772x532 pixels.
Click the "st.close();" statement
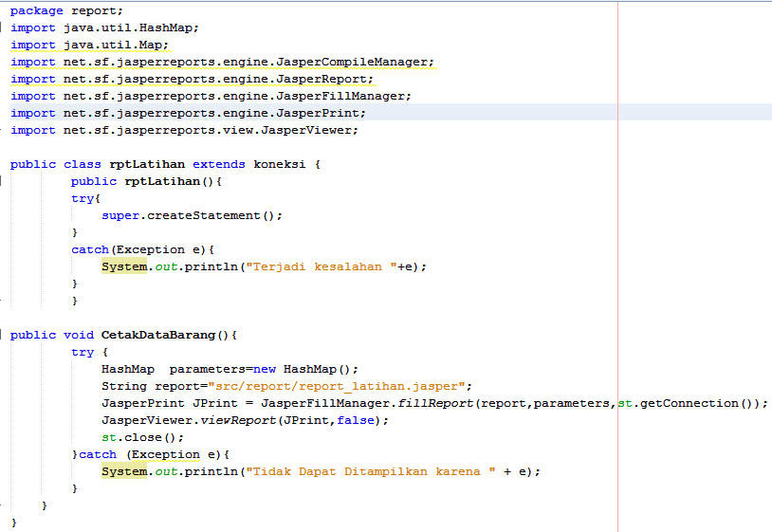(143, 437)
